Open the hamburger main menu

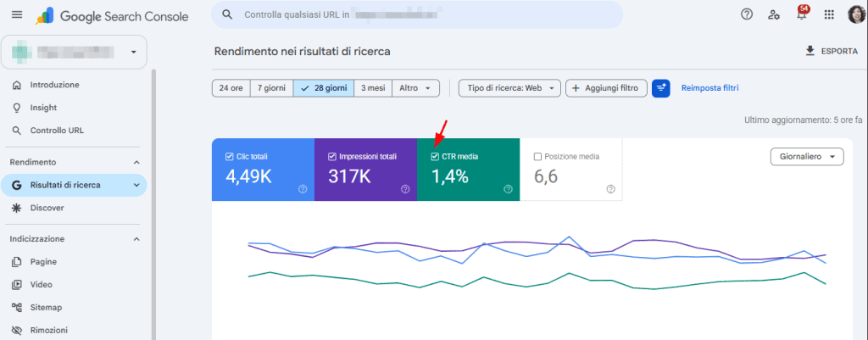click(17, 15)
